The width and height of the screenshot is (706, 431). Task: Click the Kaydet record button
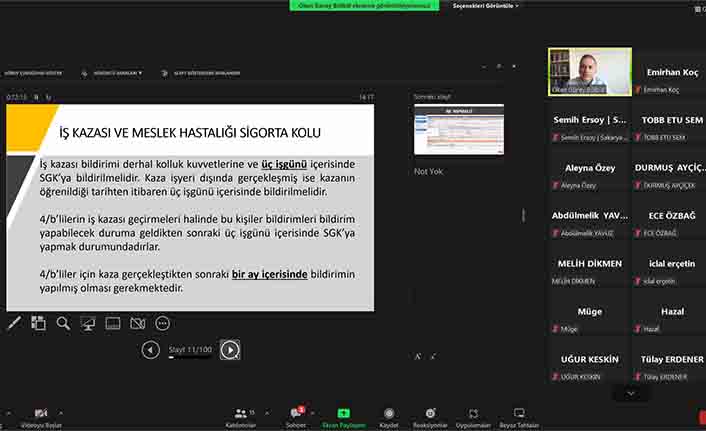pos(389,416)
